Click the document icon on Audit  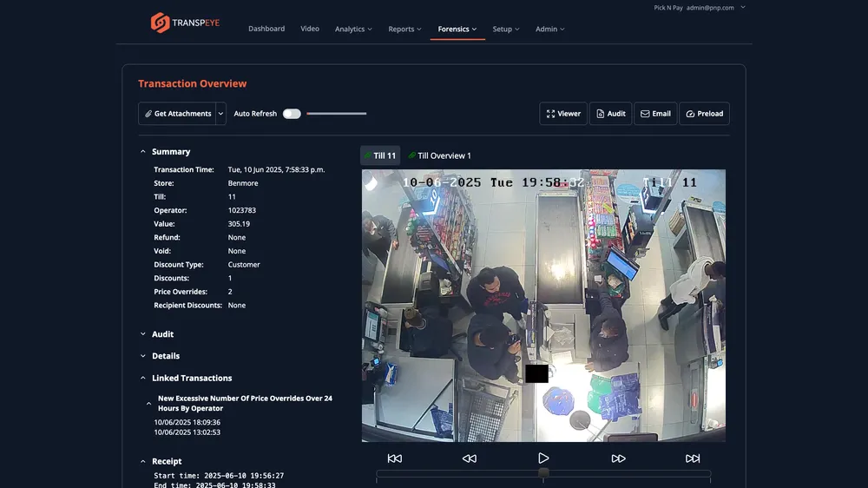pos(600,114)
